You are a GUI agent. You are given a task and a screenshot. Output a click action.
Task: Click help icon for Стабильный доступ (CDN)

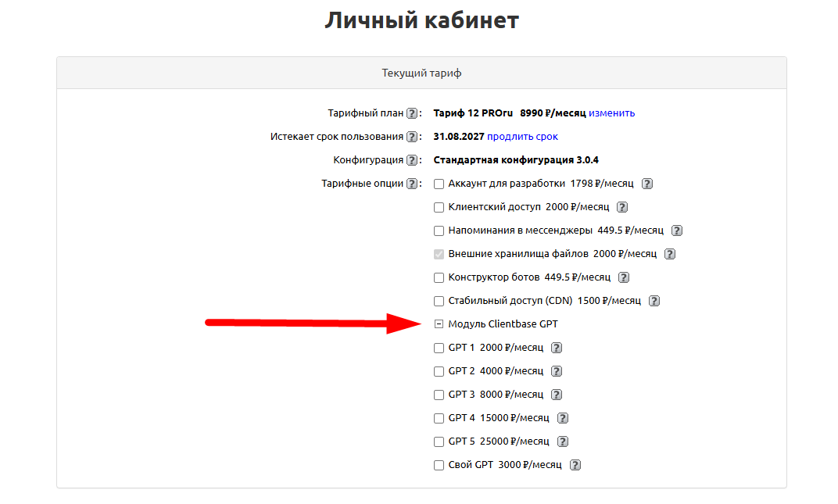(x=654, y=302)
